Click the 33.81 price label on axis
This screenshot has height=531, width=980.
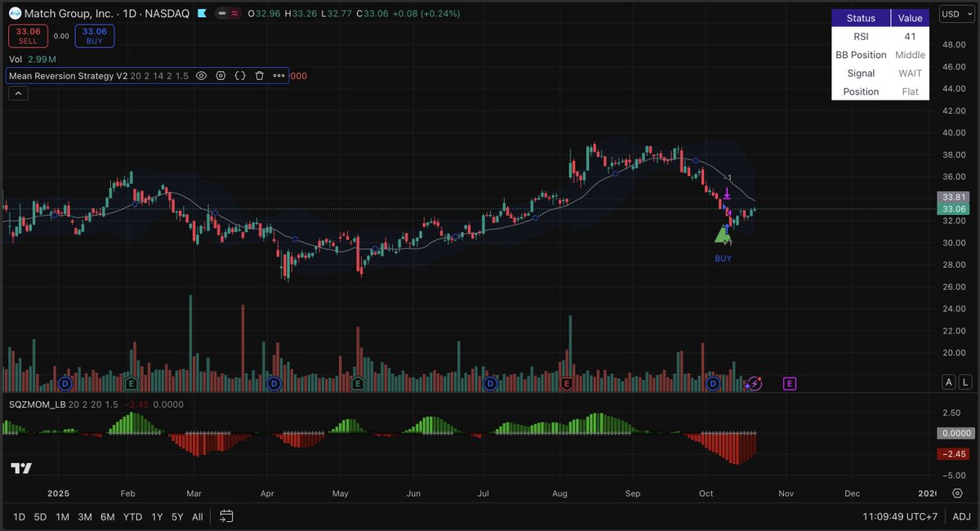[x=955, y=197]
